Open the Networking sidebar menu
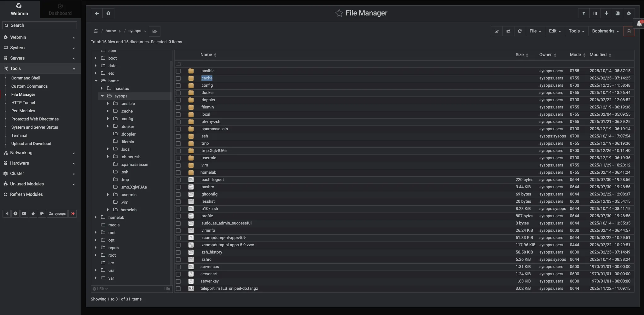The height and width of the screenshot is (315, 644). tap(21, 153)
